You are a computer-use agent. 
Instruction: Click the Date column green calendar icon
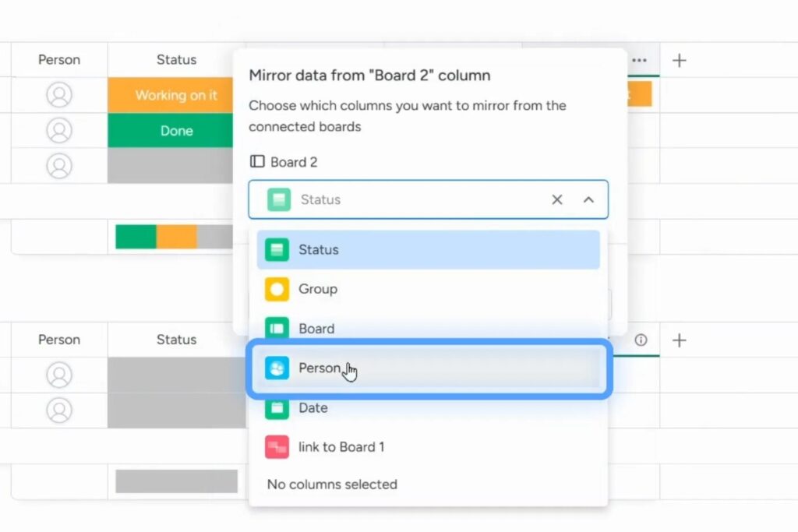pyautogui.click(x=278, y=407)
